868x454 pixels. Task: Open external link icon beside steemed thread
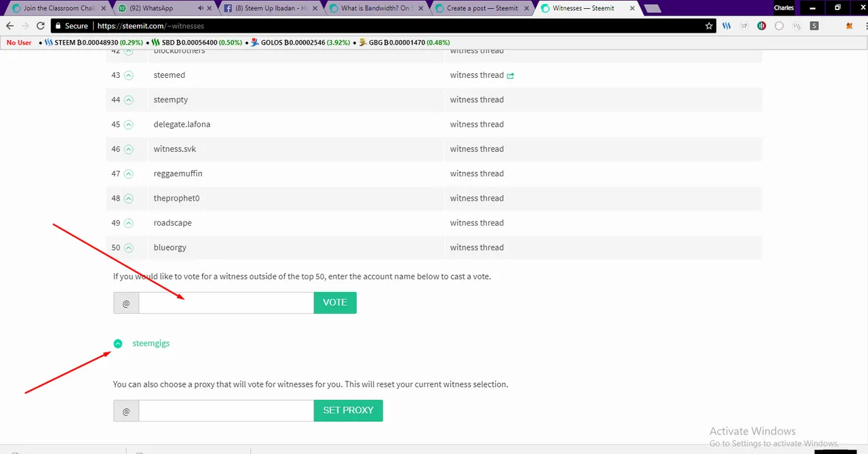[511, 75]
